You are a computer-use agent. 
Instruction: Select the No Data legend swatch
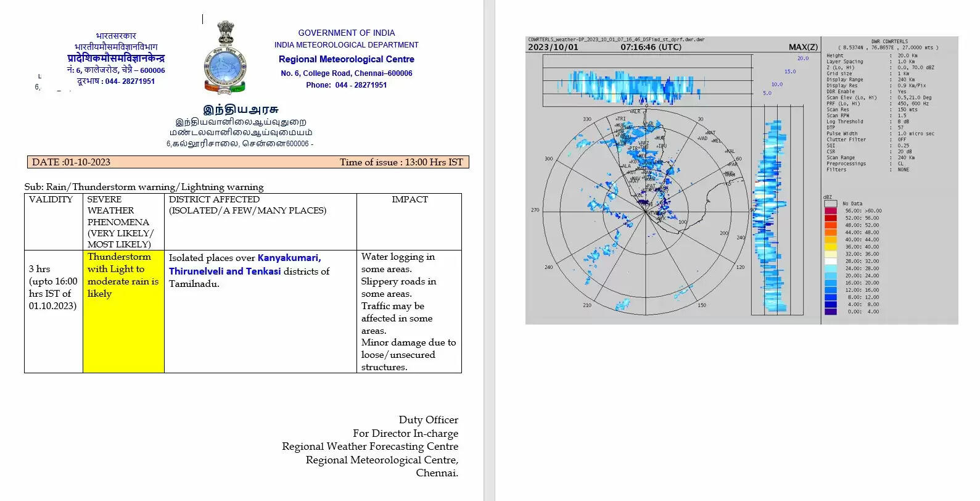831,204
